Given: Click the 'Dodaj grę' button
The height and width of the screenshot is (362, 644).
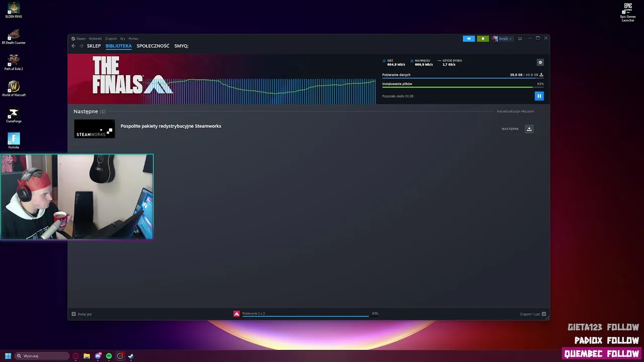Looking at the screenshot, I should coord(82,314).
